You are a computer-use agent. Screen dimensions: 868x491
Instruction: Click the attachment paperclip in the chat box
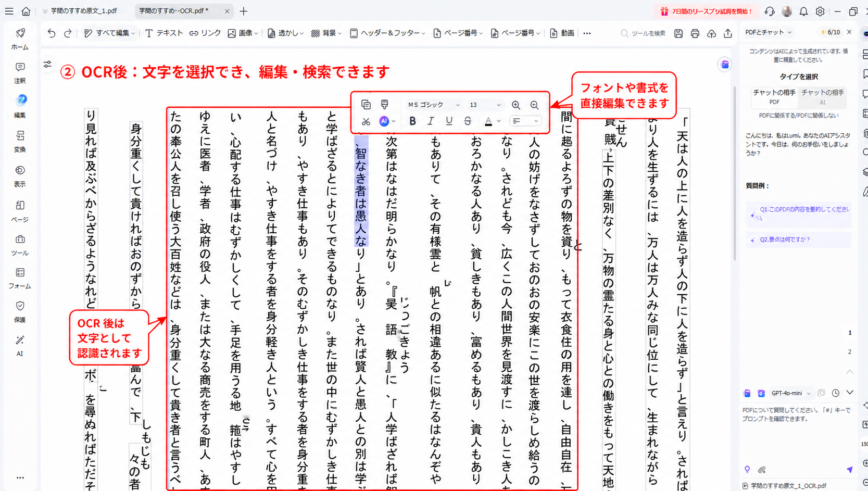(762, 470)
